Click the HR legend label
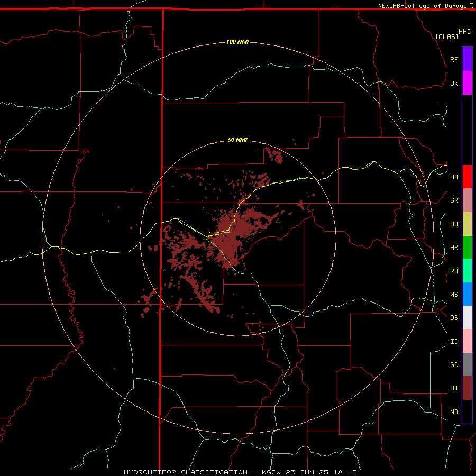 (x=454, y=248)
